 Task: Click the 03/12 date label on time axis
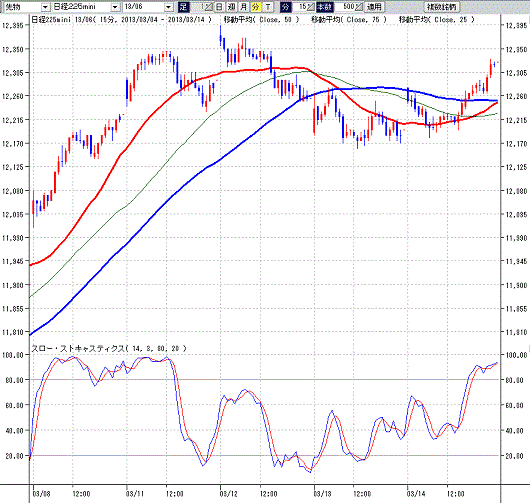click(x=229, y=494)
